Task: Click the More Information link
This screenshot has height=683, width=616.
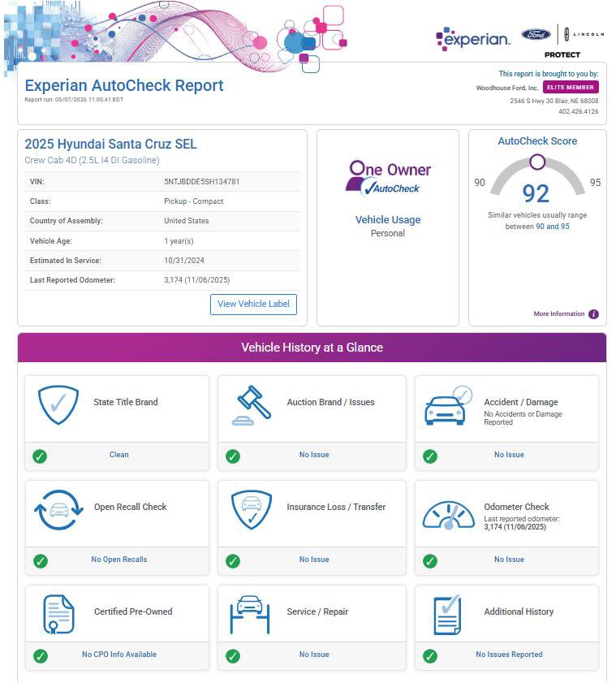Action: click(x=559, y=313)
